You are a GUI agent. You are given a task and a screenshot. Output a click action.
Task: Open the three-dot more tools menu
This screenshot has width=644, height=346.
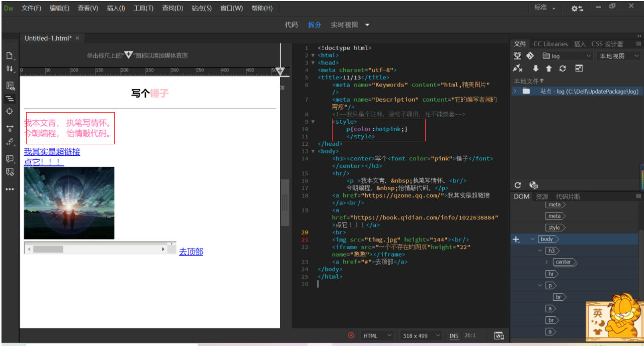coord(10,189)
